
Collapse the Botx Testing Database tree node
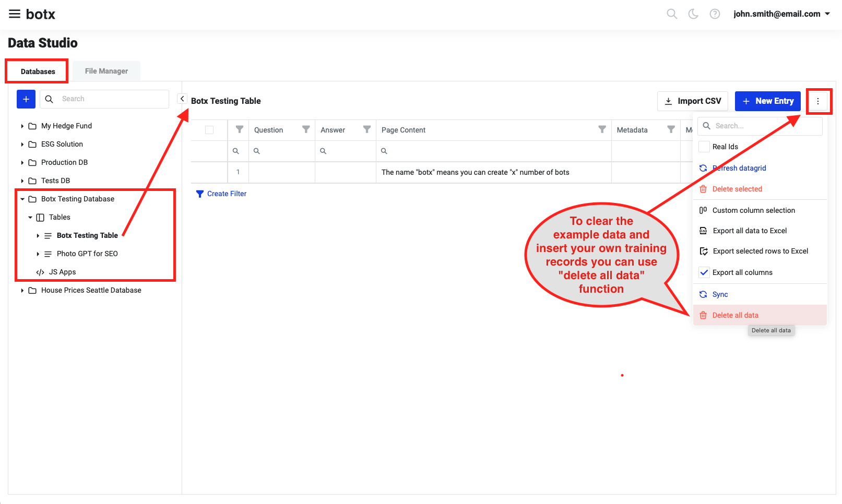tap(22, 199)
